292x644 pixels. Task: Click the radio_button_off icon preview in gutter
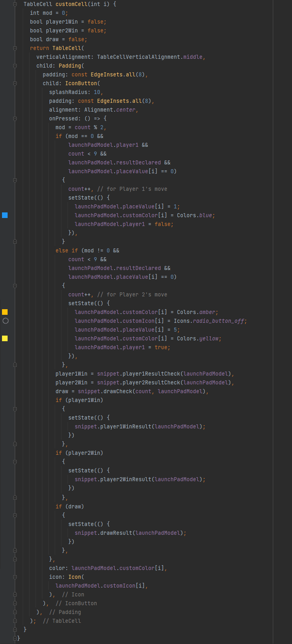pyautogui.click(x=5, y=321)
